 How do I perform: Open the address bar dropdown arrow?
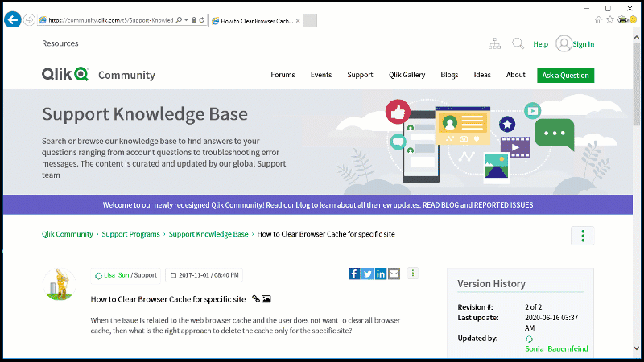(186, 19)
